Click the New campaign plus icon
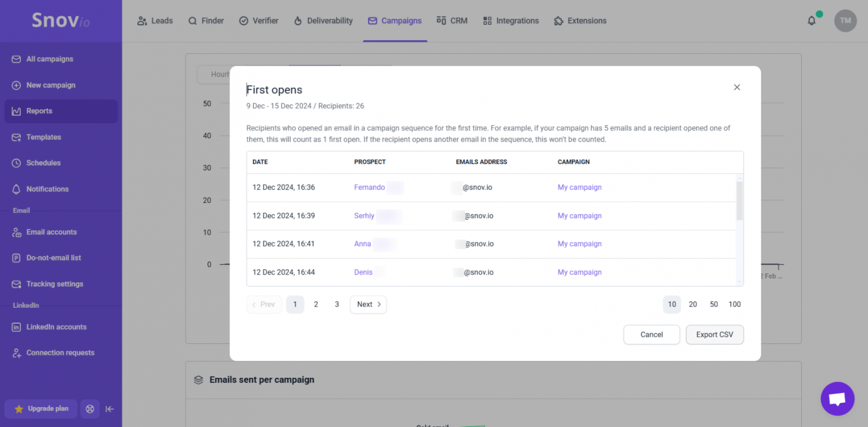Image resolution: width=868 pixels, height=427 pixels. pos(16,85)
